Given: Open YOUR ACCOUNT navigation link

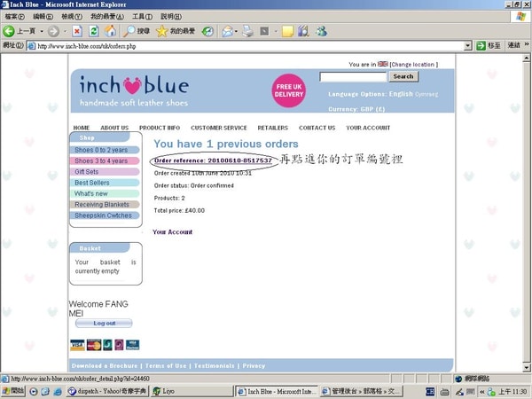Looking at the screenshot, I should tap(368, 128).
